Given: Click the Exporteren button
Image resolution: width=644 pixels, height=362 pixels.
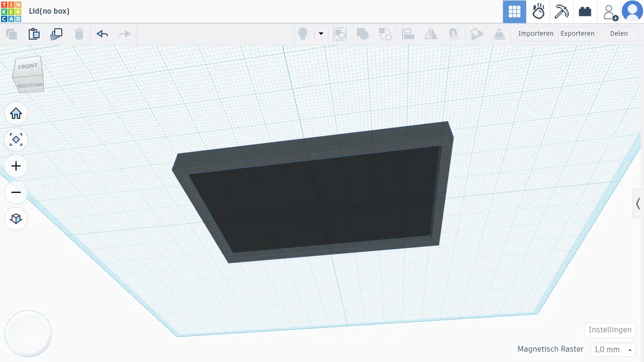Looking at the screenshot, I should (x=577, y=34).
